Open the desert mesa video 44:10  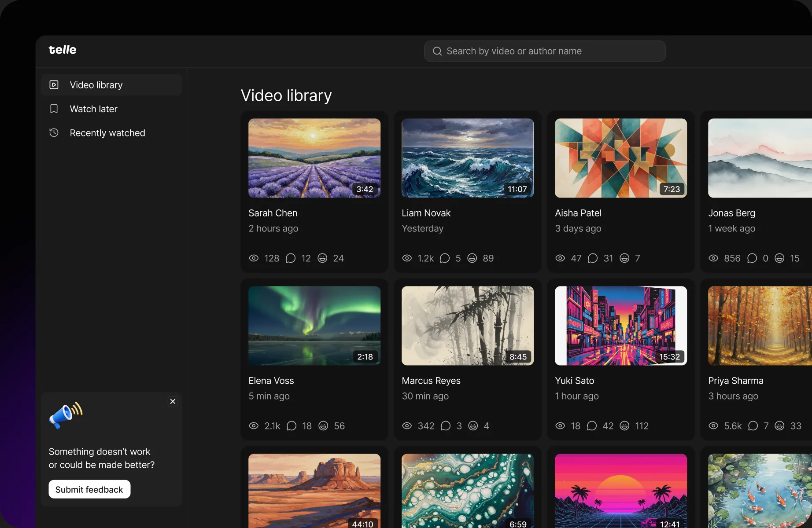tap(314, 491)
